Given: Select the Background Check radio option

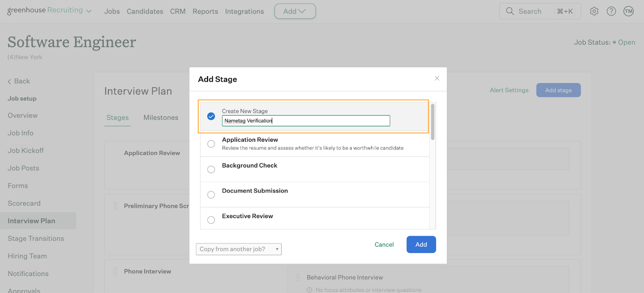Looking at the screenshot, I should pos(211,169).
